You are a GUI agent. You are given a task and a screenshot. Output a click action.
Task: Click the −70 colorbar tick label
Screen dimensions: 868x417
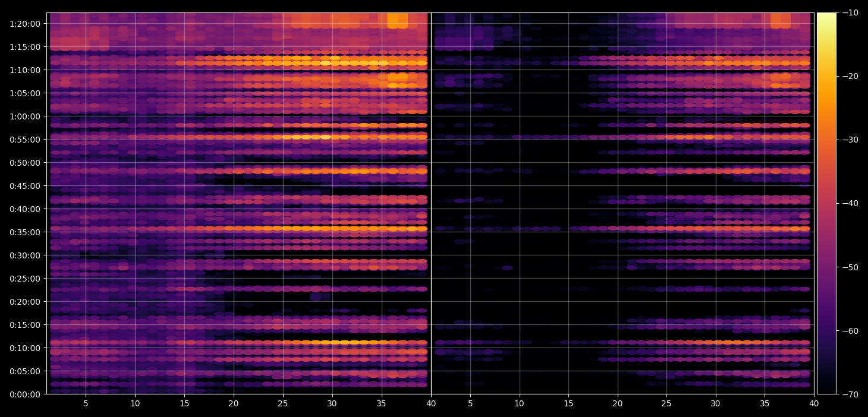coord(850,394)
